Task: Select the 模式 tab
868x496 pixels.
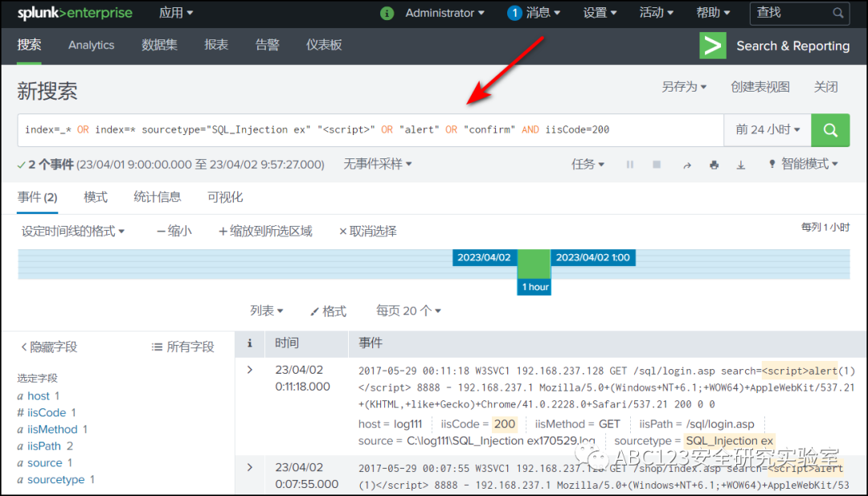Action: (95, 198)
